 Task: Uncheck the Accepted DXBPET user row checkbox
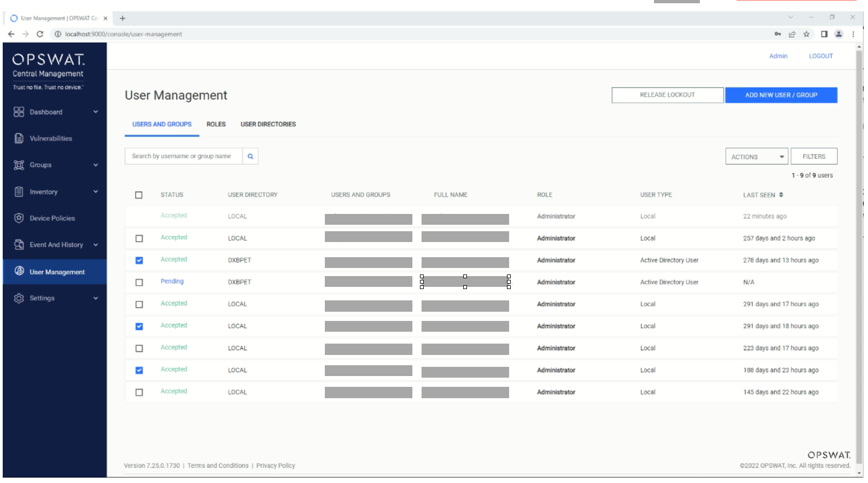point(139,260)
